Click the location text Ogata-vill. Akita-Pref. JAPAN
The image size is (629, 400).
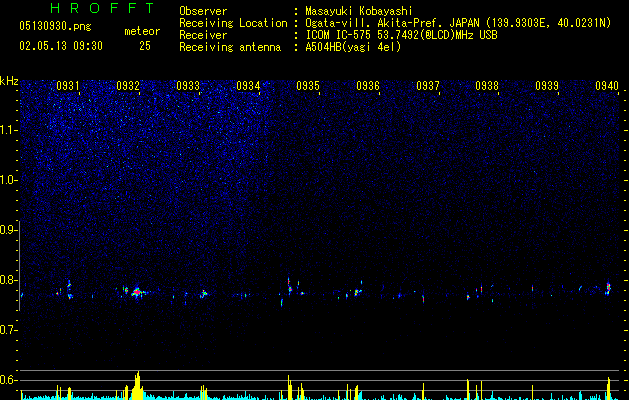[391, 23]
